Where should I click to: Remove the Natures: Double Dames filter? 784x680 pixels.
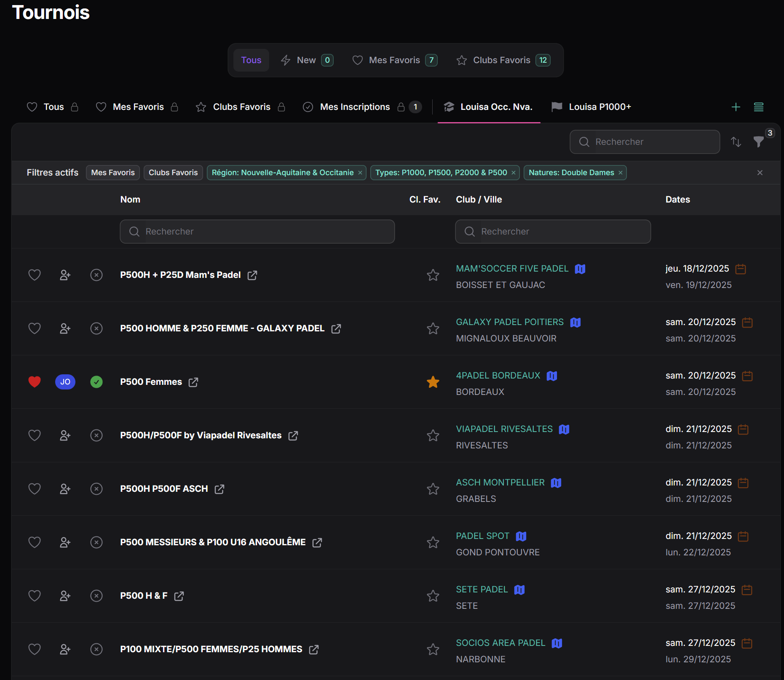(621, 173)
